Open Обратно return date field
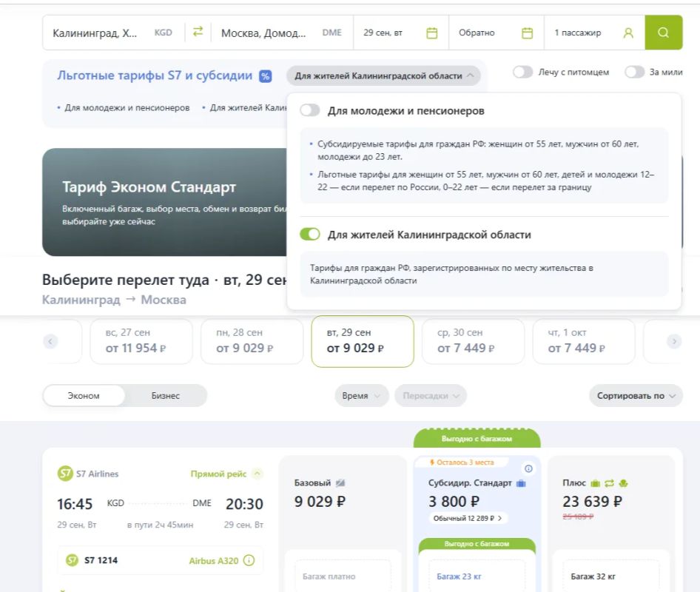This screenshot has height=592, width=700. 497,33
